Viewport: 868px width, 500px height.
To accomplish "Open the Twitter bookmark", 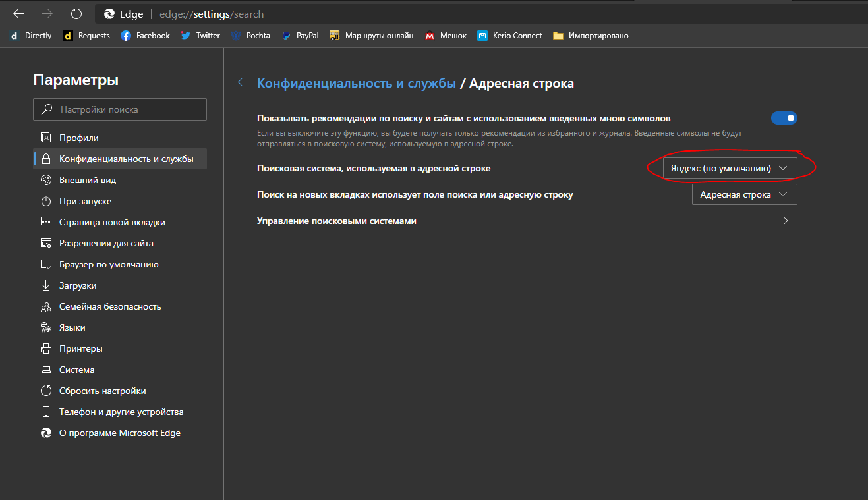I will [x=200, y=36].
